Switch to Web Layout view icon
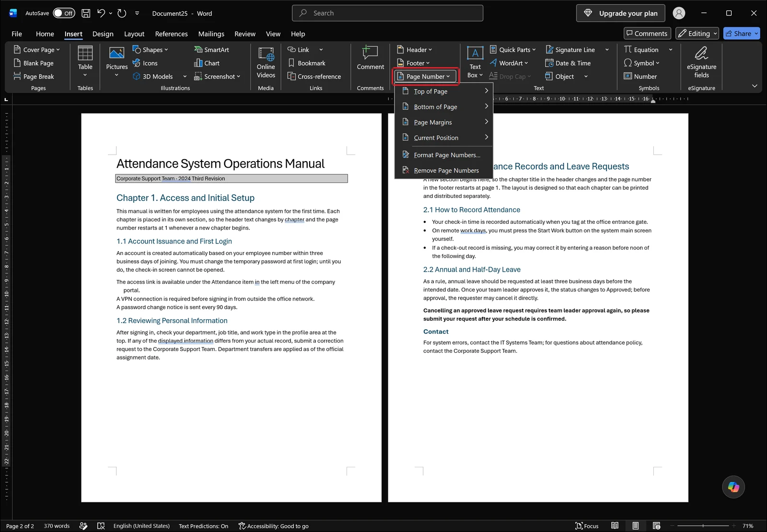Viewport: 767px width, 532px height. 657,526
